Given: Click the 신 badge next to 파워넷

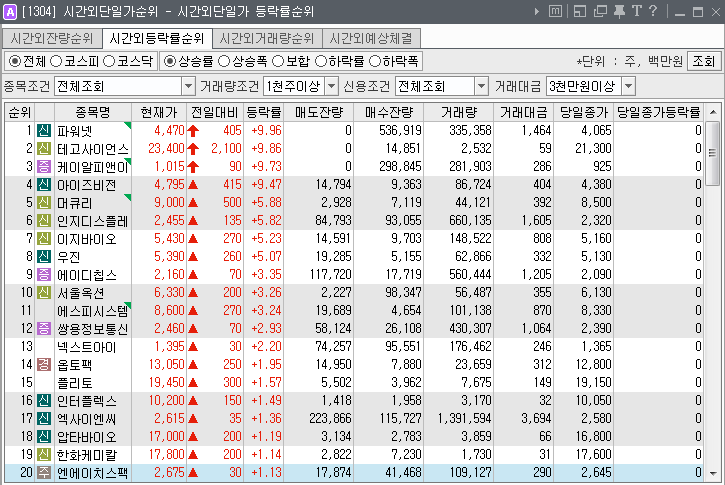Looking at the screenshot, I should pos(44,130).
